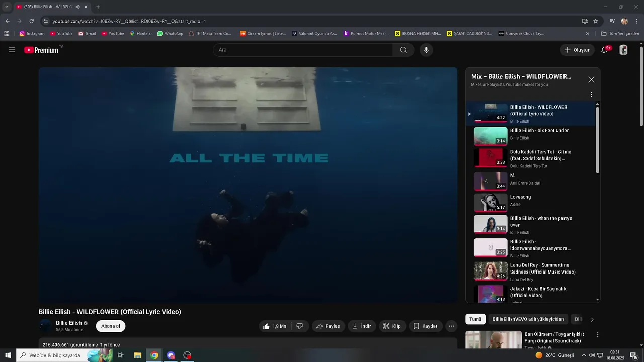This screenshot has height=362, width=644.
Task: Click the search magnifier button
Action: tap(404, 50)
